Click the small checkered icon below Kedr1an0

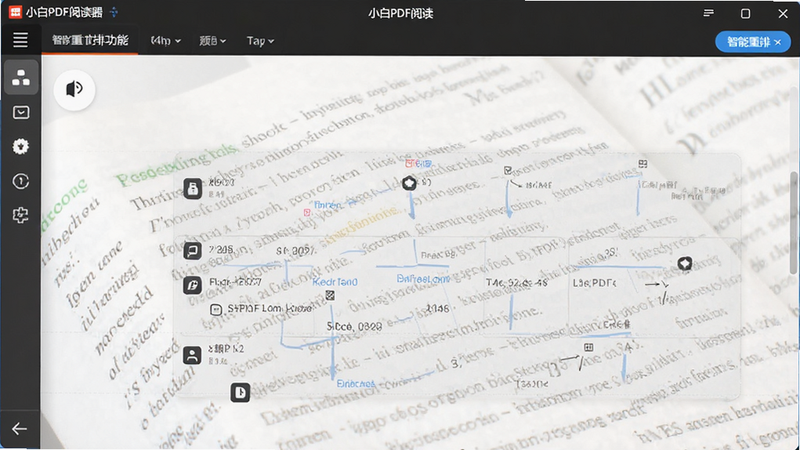pos(330,295)
